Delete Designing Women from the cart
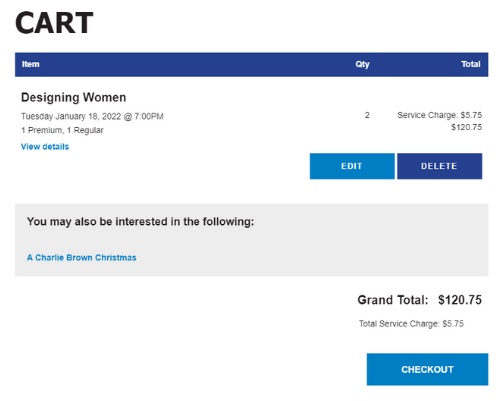 439,166
